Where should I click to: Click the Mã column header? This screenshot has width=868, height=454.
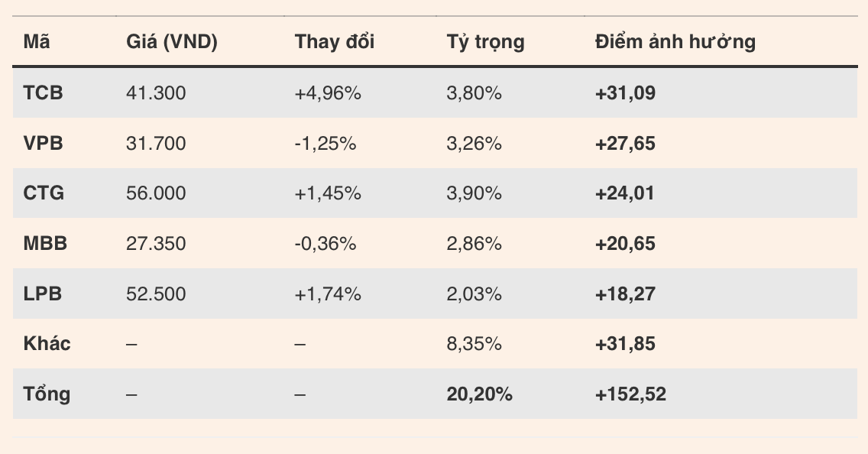click(37, 42)
